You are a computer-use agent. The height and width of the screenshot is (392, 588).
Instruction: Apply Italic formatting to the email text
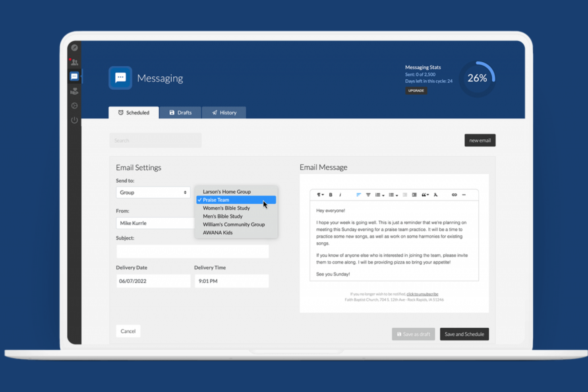[340, 195]
